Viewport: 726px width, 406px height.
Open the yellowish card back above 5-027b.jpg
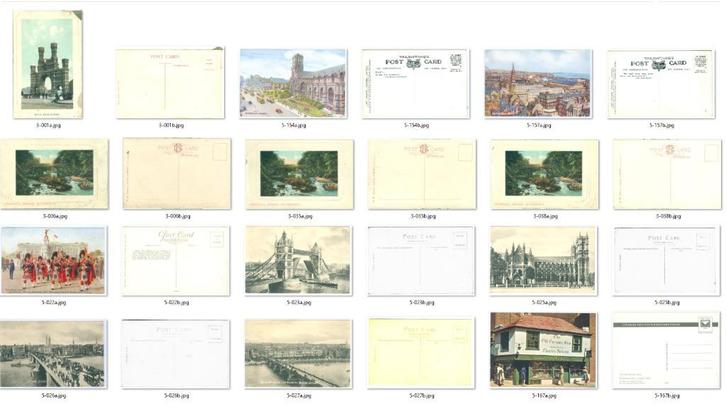pyautogui.click(x=421, y=353)
